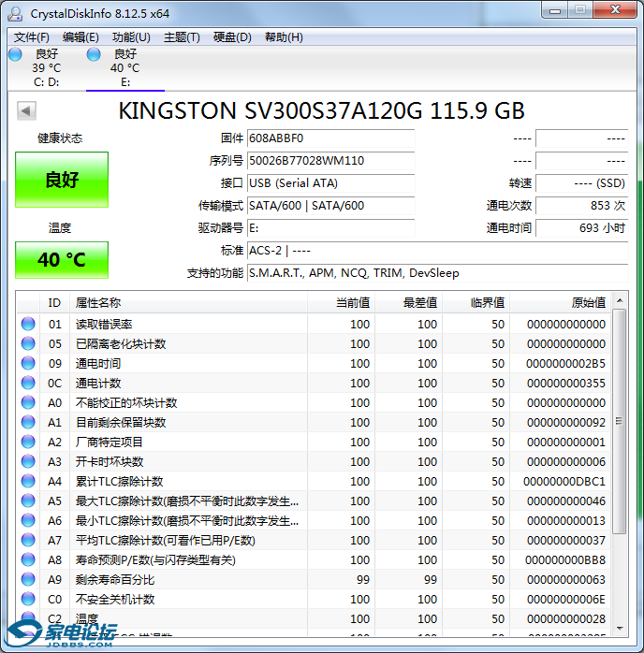Select the C: D: disk status circle

tap(15, 54)
